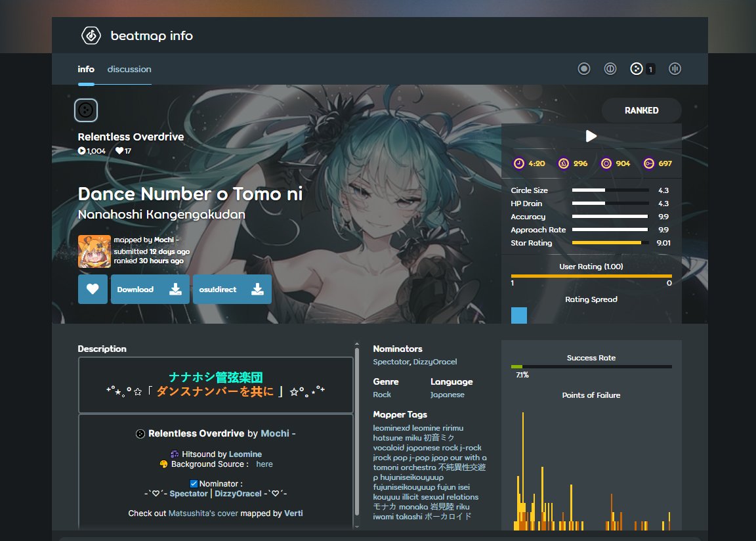Switch to the info tab

(86, 69)
